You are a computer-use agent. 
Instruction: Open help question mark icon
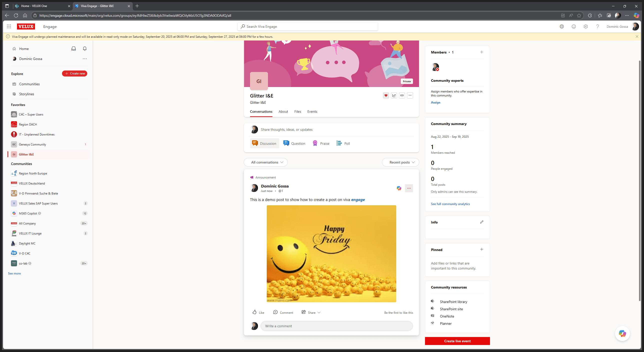pyautogui.click(x=597, y=26)
